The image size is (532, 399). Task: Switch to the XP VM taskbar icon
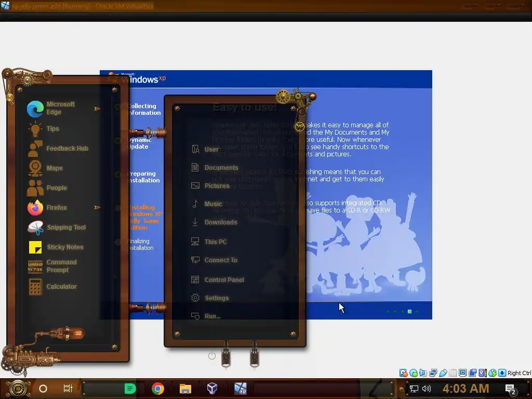point(241,389)
